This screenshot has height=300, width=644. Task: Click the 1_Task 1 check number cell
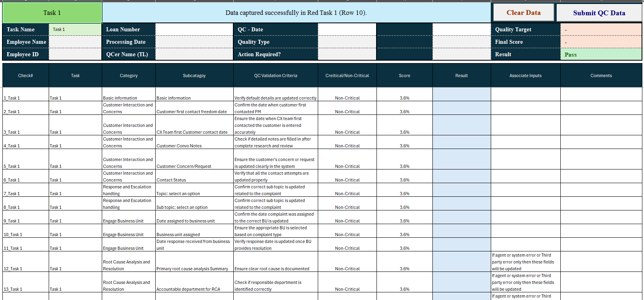[x=26, y=94]
